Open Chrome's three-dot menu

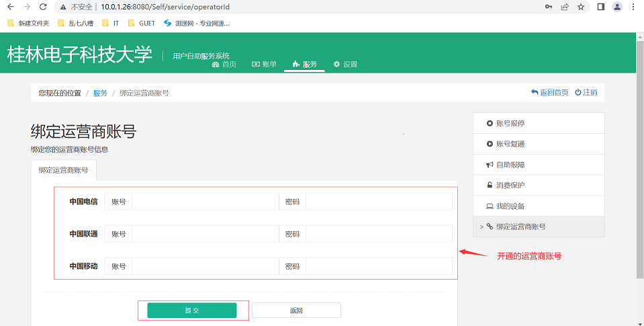point(633,7)
